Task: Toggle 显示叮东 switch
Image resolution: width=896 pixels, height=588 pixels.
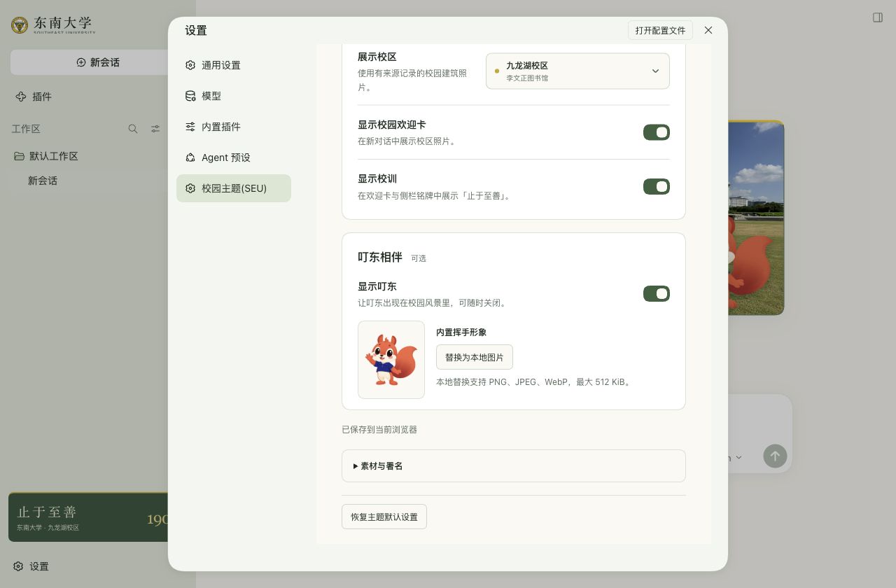Action: [657, 294]
